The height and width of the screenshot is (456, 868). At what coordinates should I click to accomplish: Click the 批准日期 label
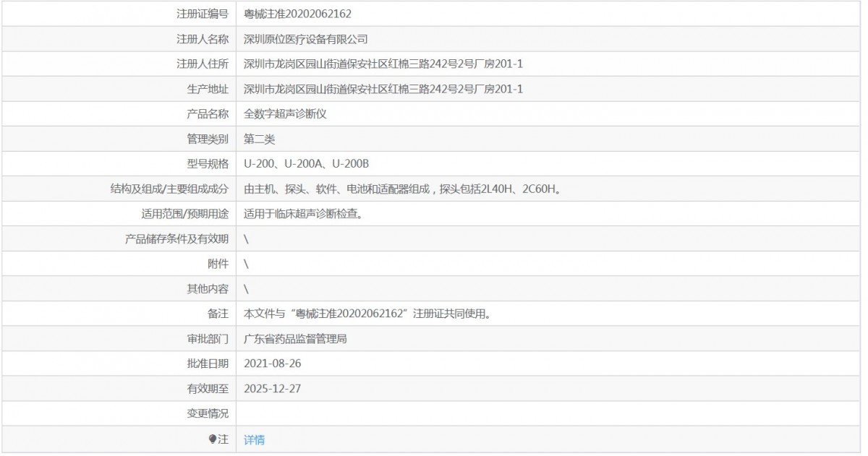tap(208, 364)
